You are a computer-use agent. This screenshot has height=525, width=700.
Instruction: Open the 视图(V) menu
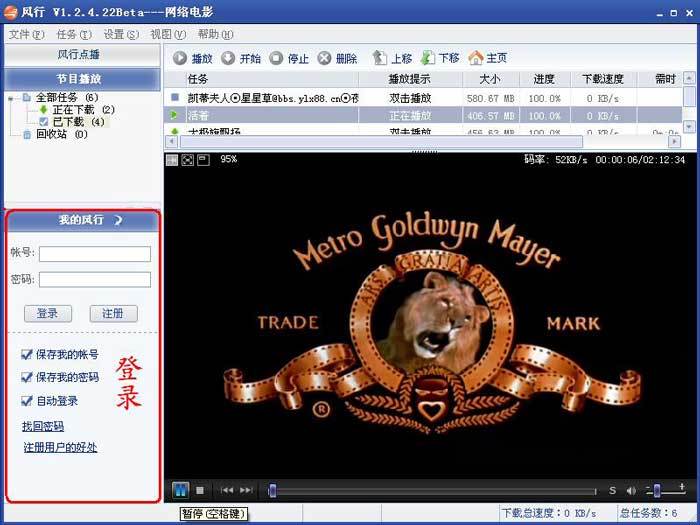168,34
